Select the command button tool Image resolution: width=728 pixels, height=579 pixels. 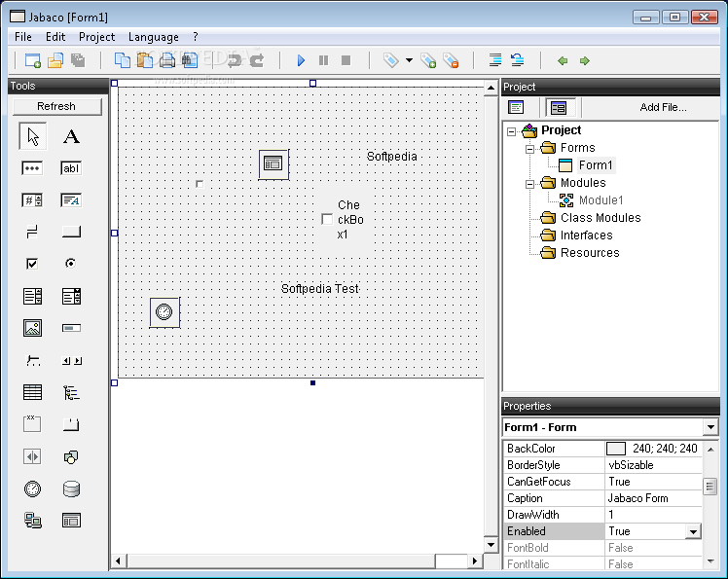click(71, 232)
